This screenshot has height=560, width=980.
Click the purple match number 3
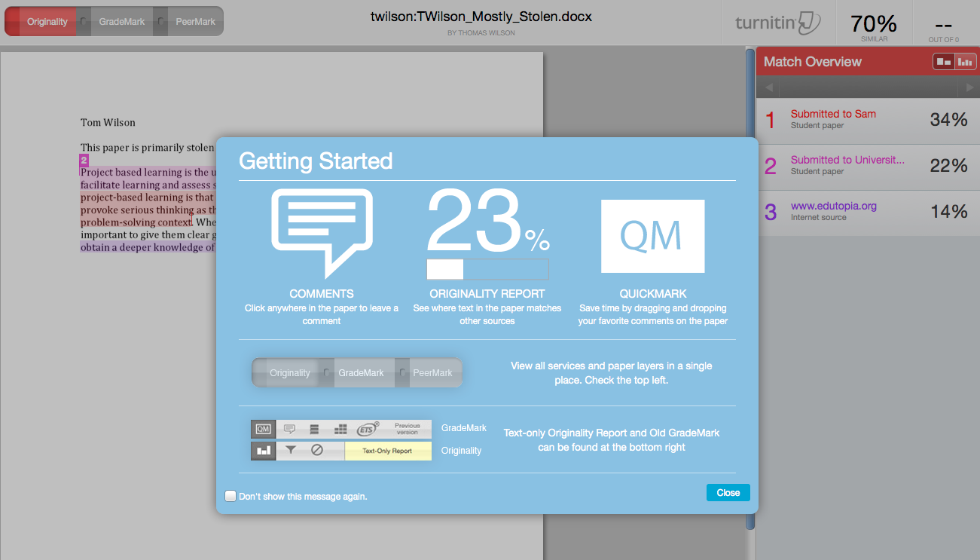[771, 212]
